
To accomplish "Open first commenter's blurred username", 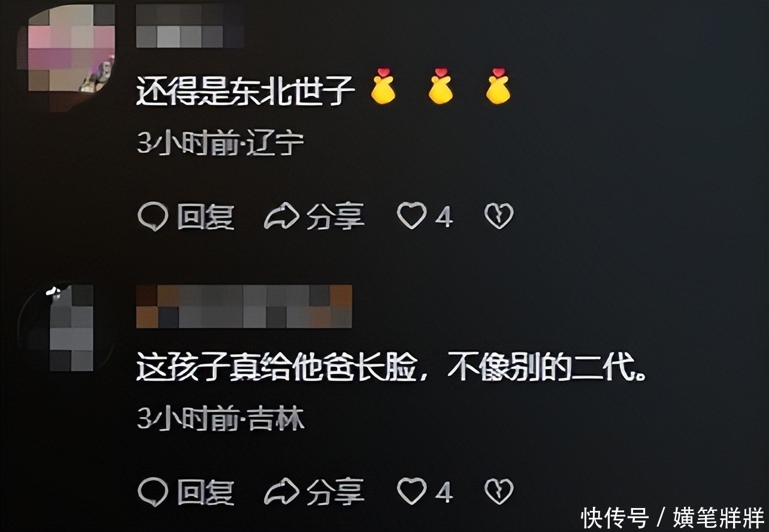I will (190, 26).
